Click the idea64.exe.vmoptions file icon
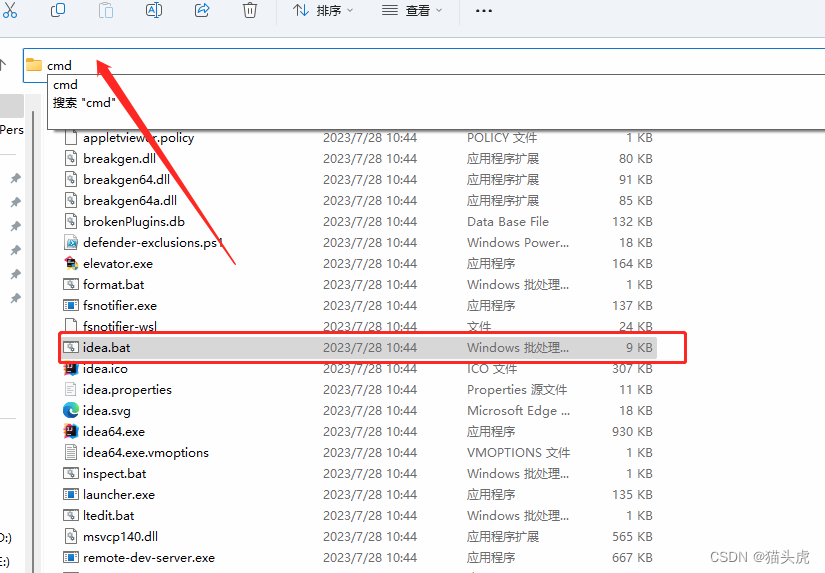Viewport: 825px width, 573px height. pos(71,453)
